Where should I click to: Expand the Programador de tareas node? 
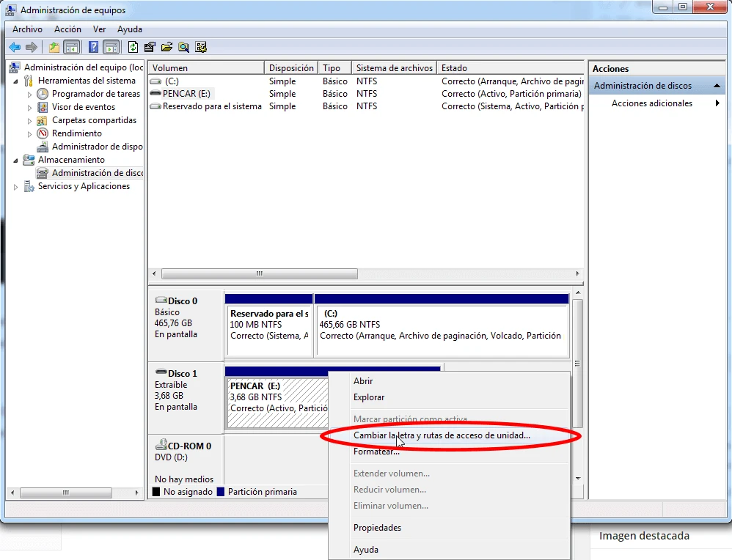click(29, 95)
